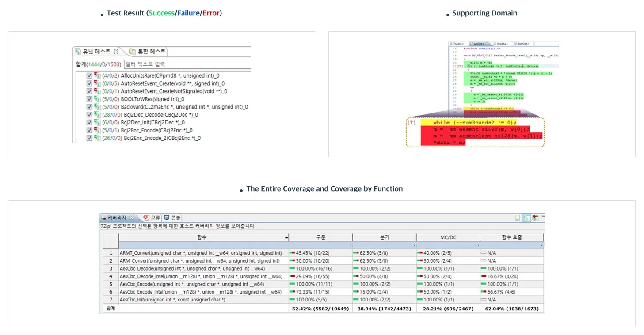This screenshot has height=335, width=644.
Task: Sort by the 구문 column header
Action: tap(321, 237)
